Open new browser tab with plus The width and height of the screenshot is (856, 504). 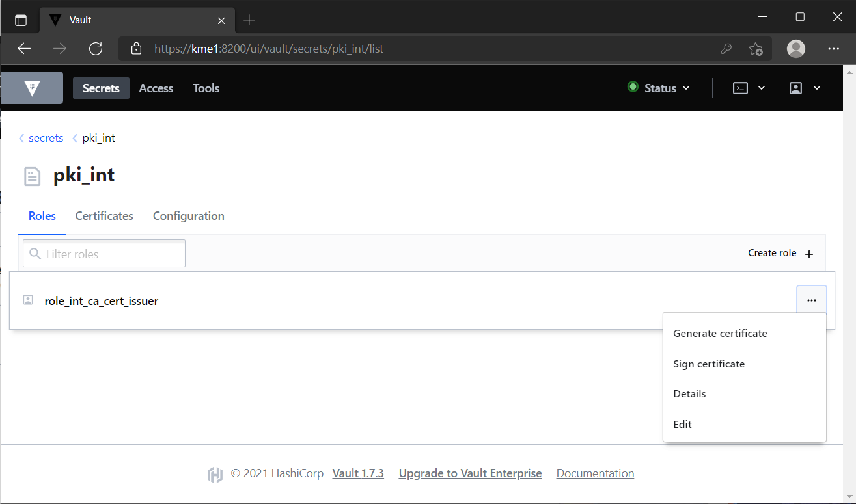click(249, 20)
